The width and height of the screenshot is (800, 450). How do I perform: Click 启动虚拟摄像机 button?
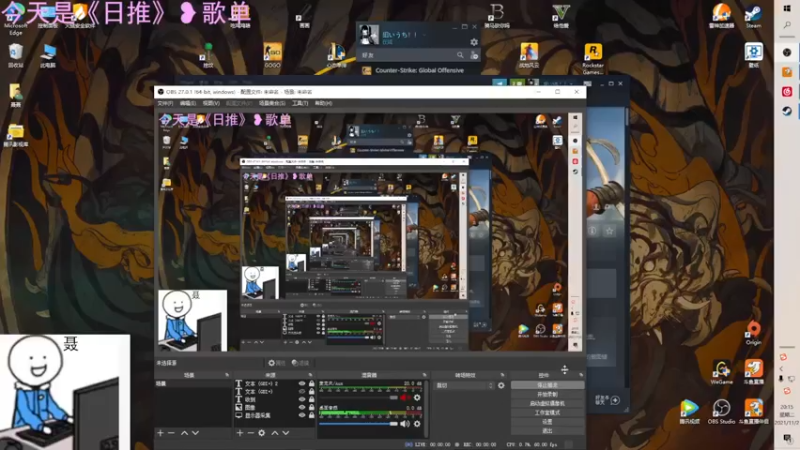pos(547,404)
